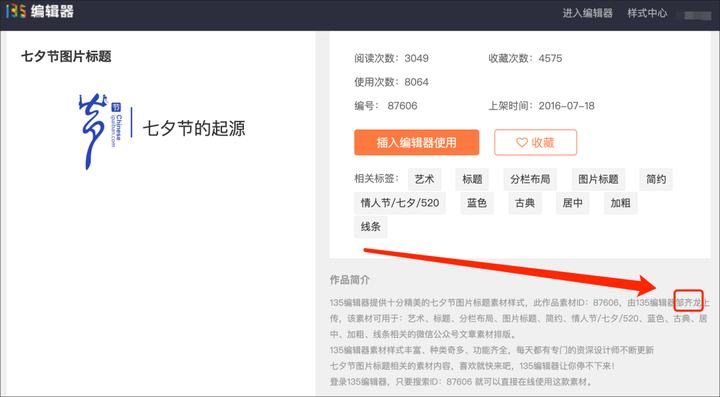Screen dimensions: 720x397
Task: Select the 线条 tag
Action: click(x=371, y=227)
